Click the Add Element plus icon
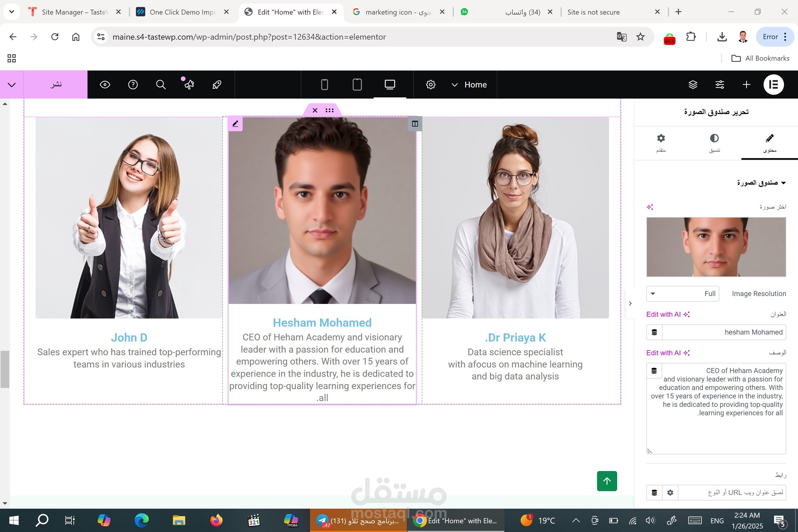The width and height of the screenshot is (798, 532). point(746,85)
